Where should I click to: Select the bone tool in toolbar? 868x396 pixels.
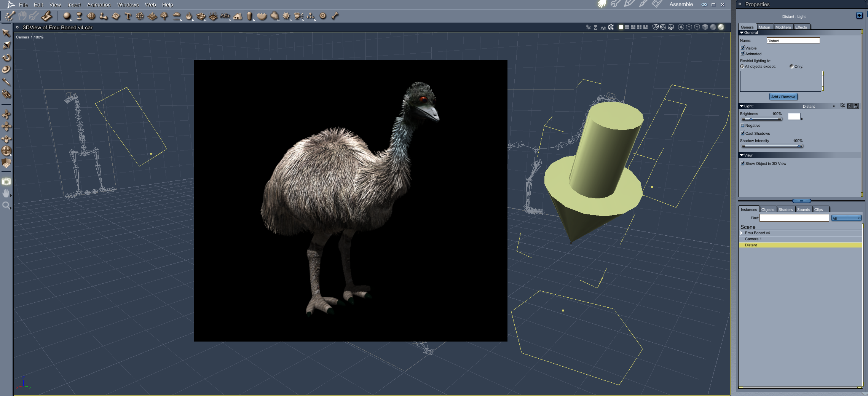(x=335, y=16)
